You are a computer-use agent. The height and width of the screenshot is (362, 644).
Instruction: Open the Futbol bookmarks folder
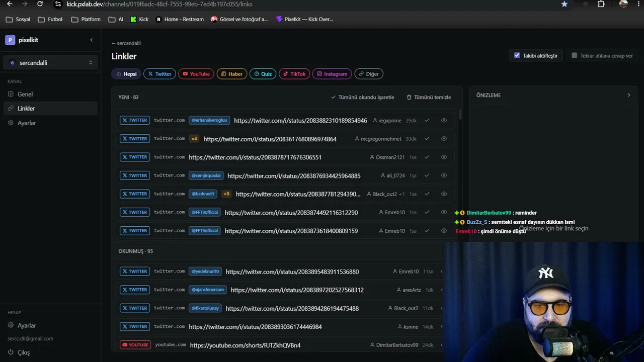coord(50,20)
